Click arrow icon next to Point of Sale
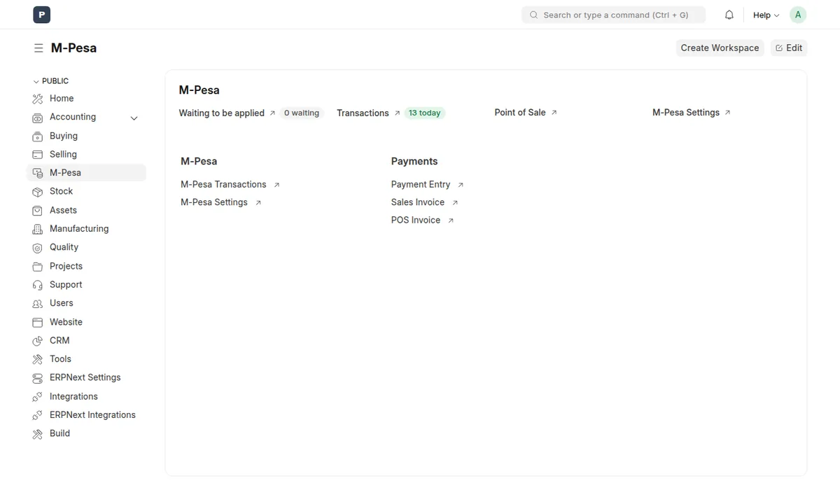 (554, 113)
